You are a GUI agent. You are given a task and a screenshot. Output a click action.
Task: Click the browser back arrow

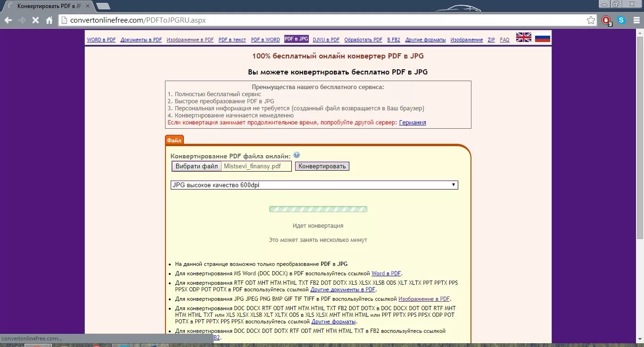[8, 20]
